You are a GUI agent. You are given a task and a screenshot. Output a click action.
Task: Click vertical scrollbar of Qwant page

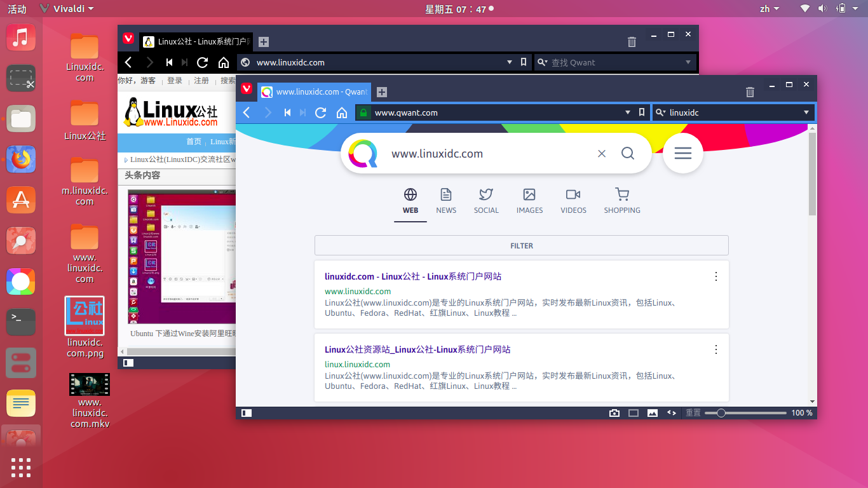coord(812,173)
